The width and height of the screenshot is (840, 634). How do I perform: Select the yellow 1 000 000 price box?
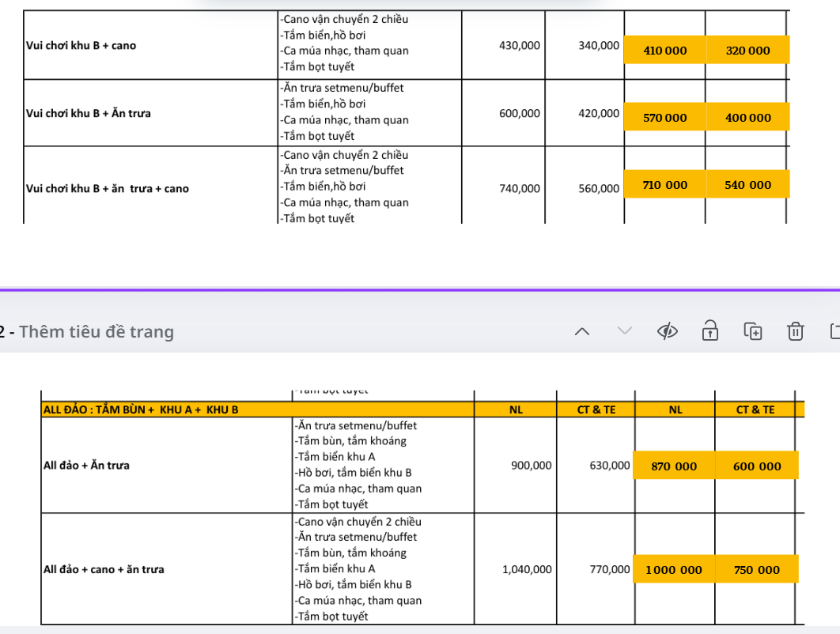tap(674, 570)
